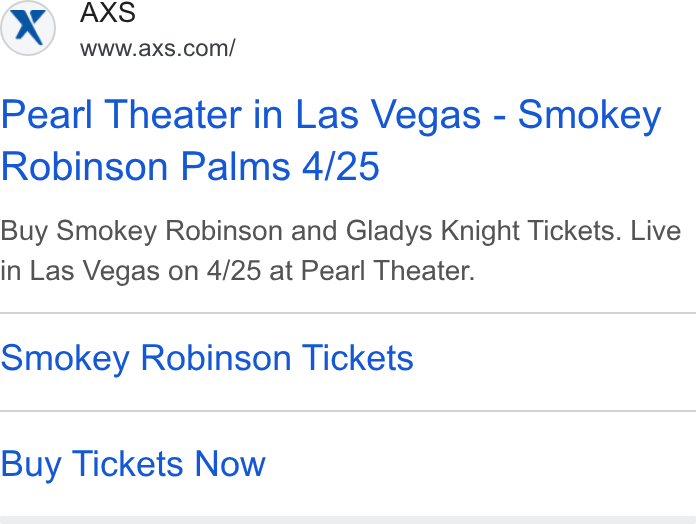Click the word 'Tickets' in Smokey Robinson Tickets
This screenshot has height=524, width=696.
[358, 358]
